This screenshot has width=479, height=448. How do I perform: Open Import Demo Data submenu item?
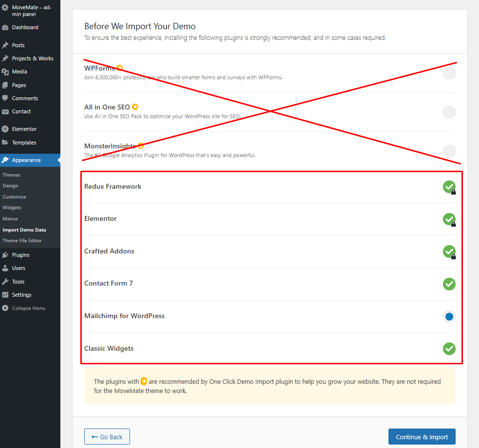[24, 230]
